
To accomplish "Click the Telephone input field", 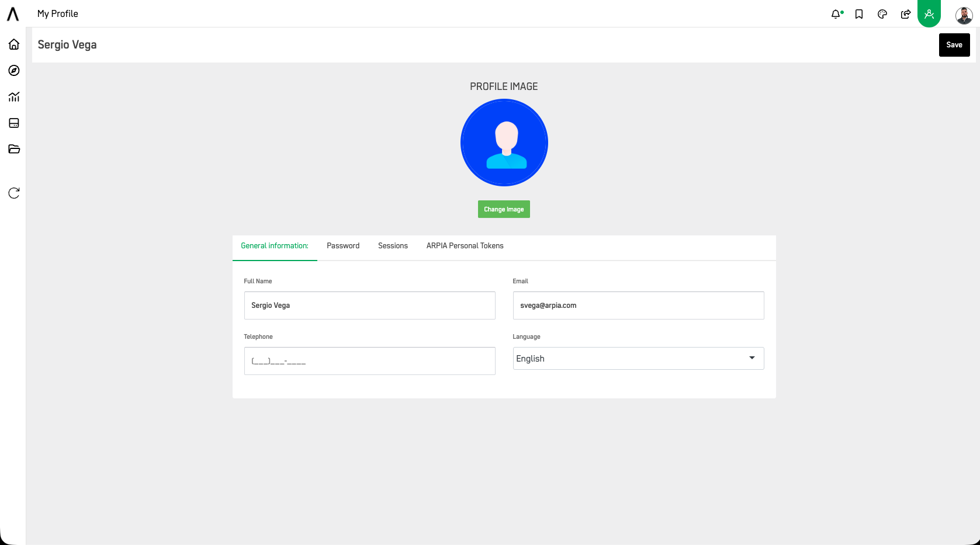I will 370,361.
